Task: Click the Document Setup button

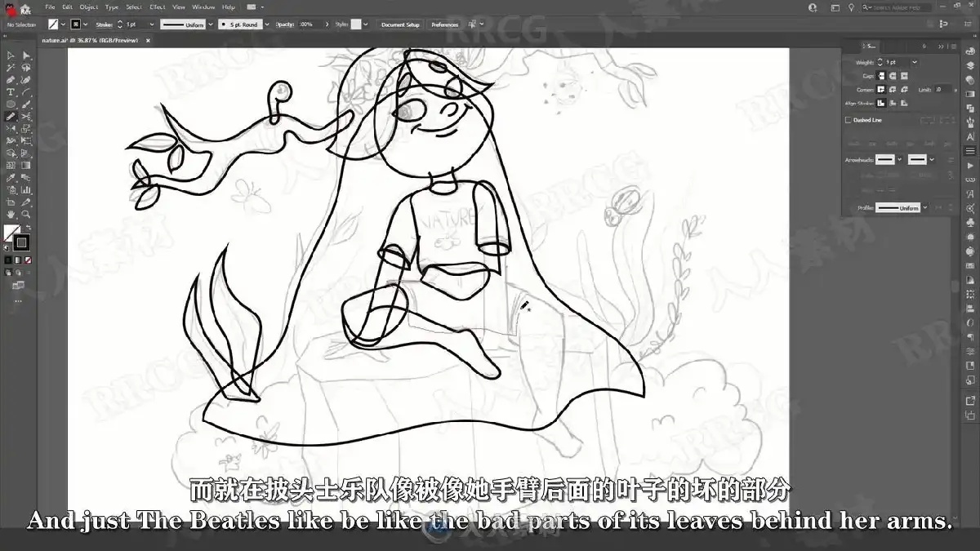Action: click(x=400, y=24)
